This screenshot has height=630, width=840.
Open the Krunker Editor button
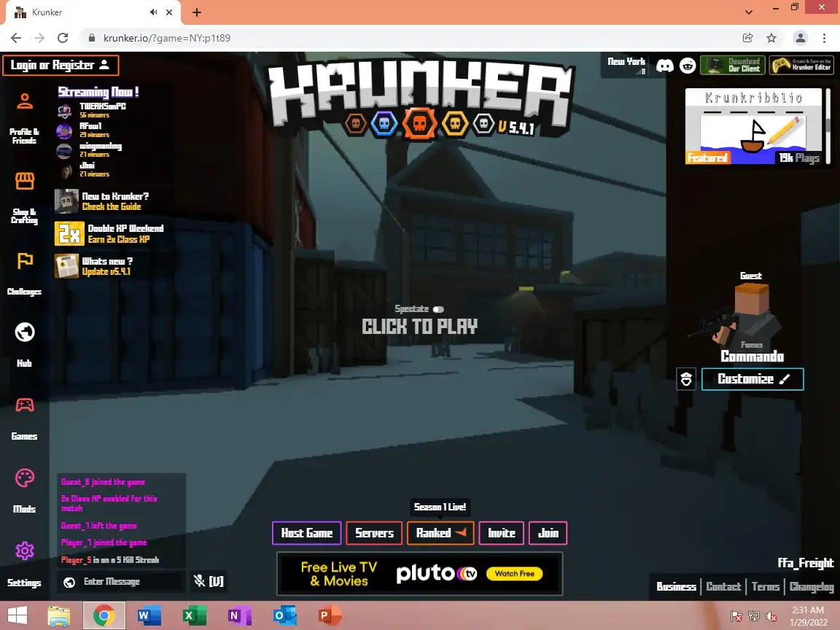801,66
